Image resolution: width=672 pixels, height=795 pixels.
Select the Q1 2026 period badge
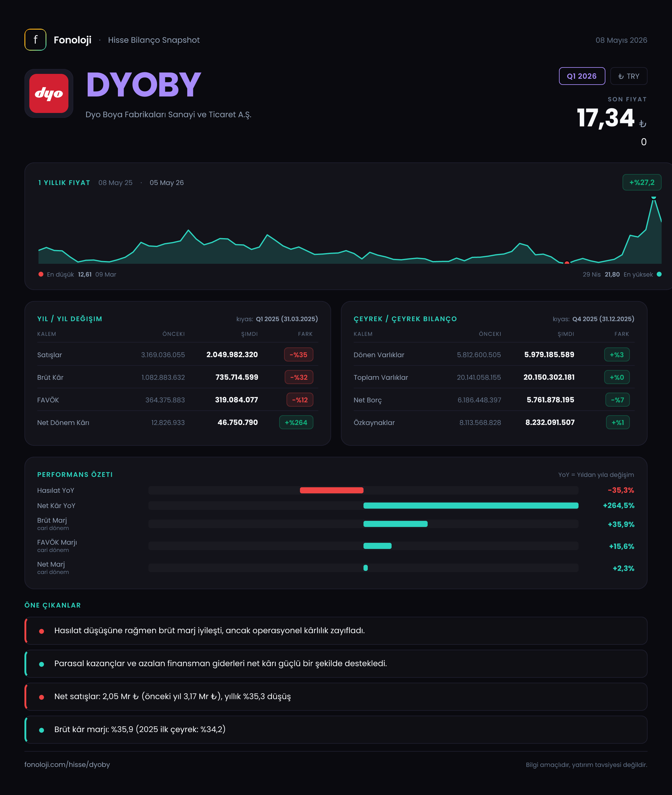click(582, 76)
